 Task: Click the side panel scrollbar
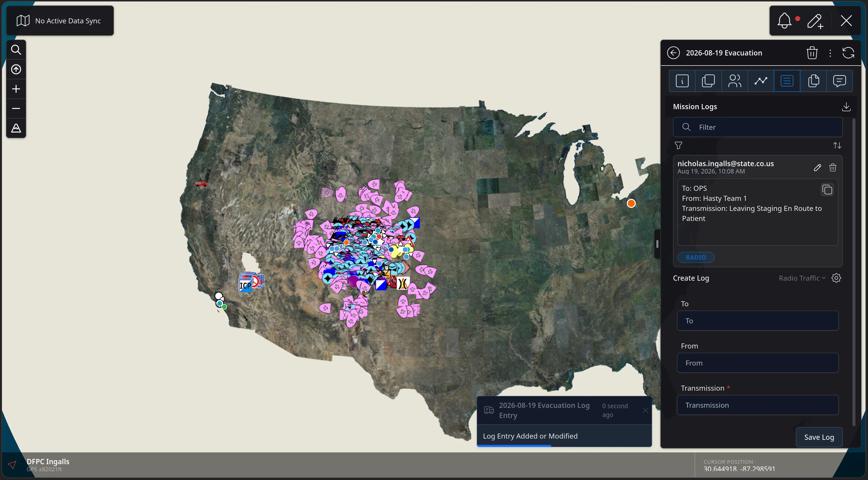pyautogui.click(x=853, y=273)
